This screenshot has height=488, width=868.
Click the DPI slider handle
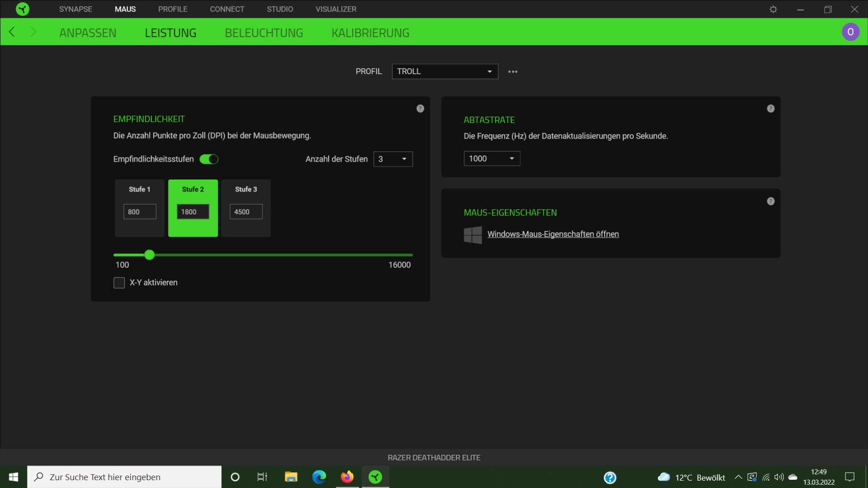tap(149, 255)
